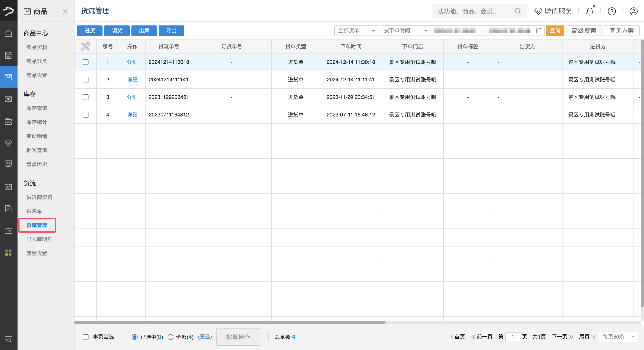Open the discount coupon icon in the left sidebar

coord(8,121)
